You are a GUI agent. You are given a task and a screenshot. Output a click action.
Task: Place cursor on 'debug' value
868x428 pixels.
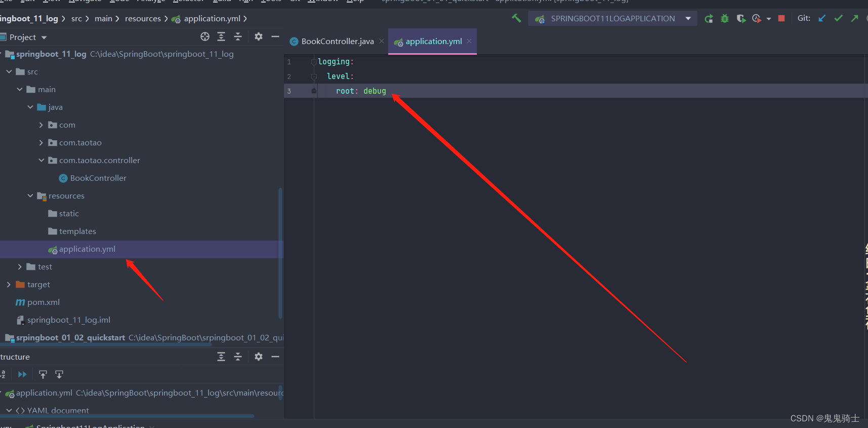click(375, 91)
